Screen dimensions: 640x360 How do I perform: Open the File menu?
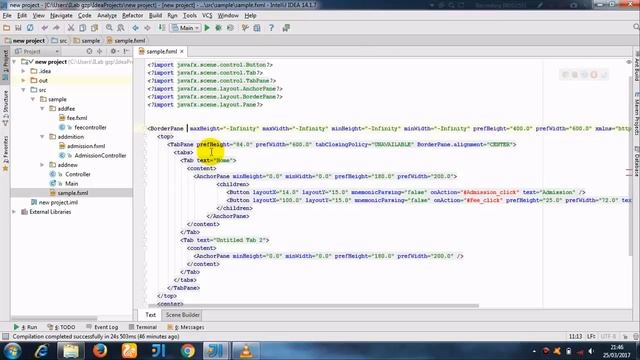click(7, 16)
